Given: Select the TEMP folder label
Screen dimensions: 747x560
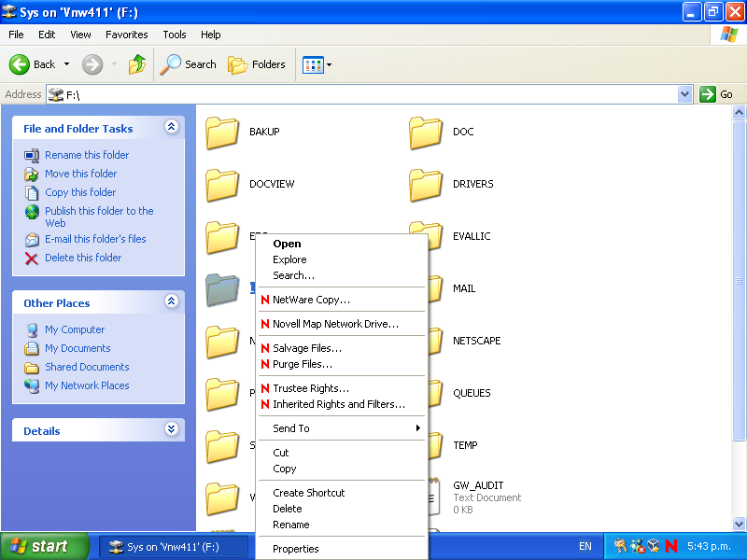Looking at the screenshot, I should pyautogui.click(x=465, y=445).
